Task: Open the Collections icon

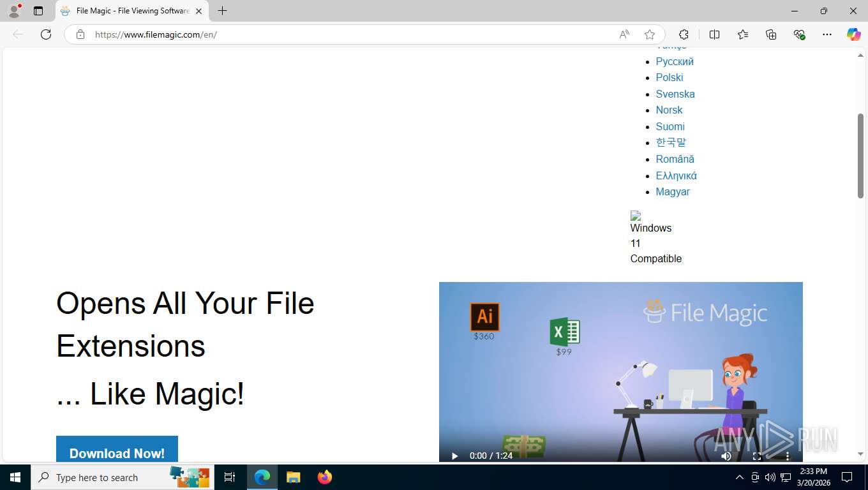Action: [x=771, y=34]
